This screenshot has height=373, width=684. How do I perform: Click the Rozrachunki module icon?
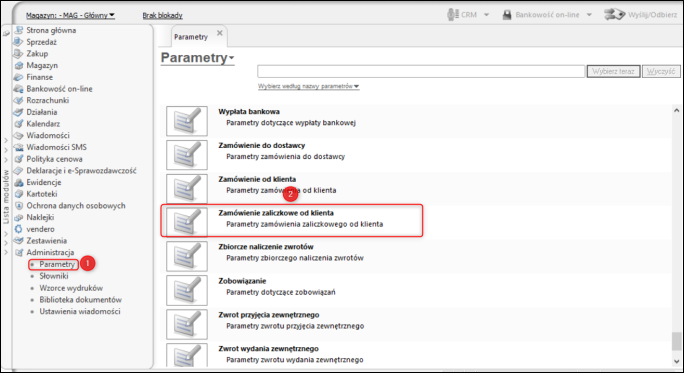[18, 100]
